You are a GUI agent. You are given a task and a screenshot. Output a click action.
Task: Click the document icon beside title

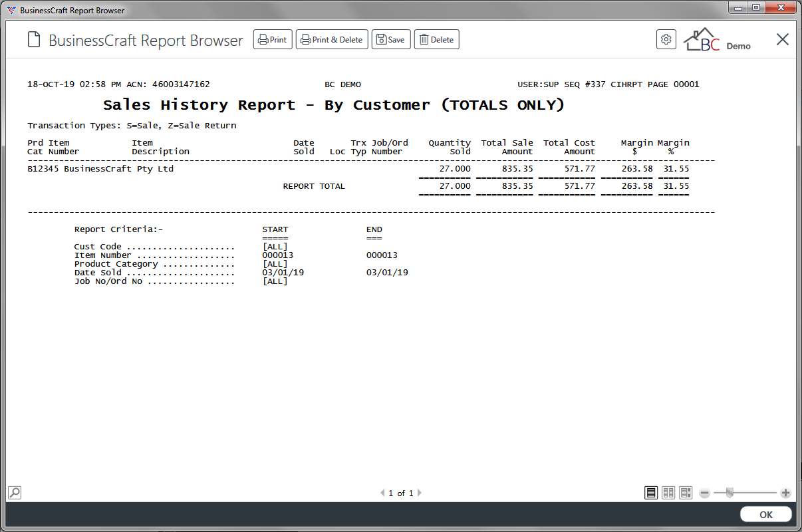point(34,40)
